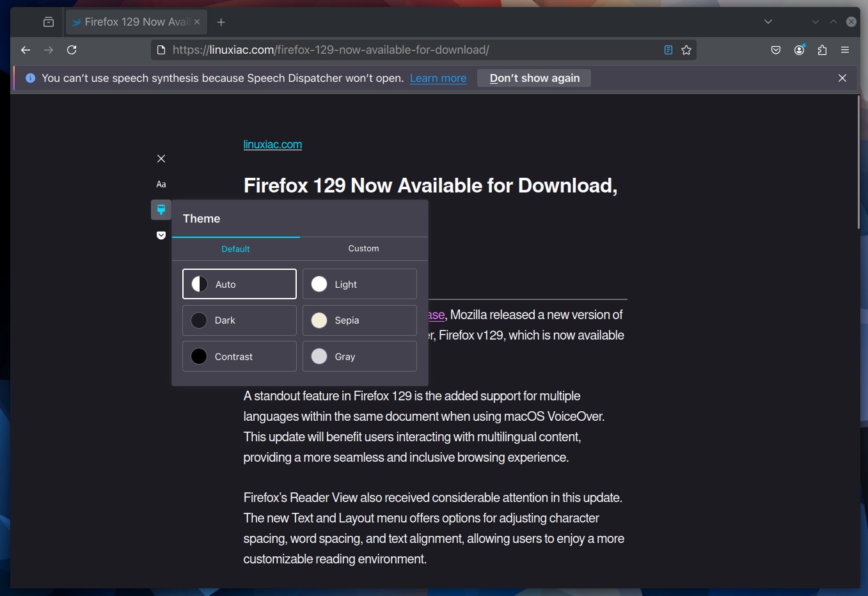Open the list all tabs chevron
Viewport: 868px width, 596px height.
click(768, 22)
